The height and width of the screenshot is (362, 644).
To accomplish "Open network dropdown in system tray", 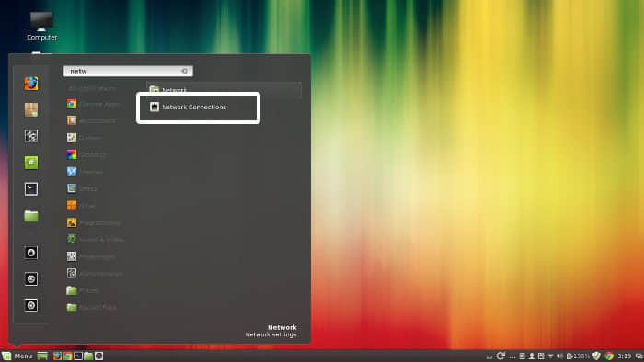I will pyautogui.click(x=550, y=356).
